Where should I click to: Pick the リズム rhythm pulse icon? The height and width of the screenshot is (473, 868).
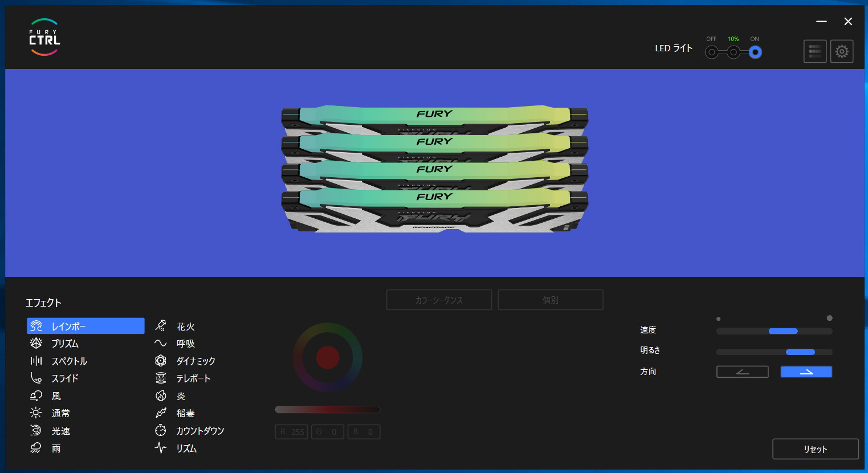pos(161,448)
